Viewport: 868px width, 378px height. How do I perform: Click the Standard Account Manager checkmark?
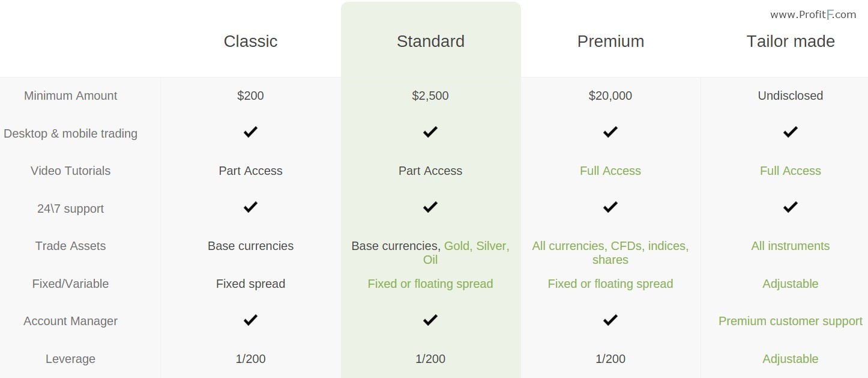point(430,320)
